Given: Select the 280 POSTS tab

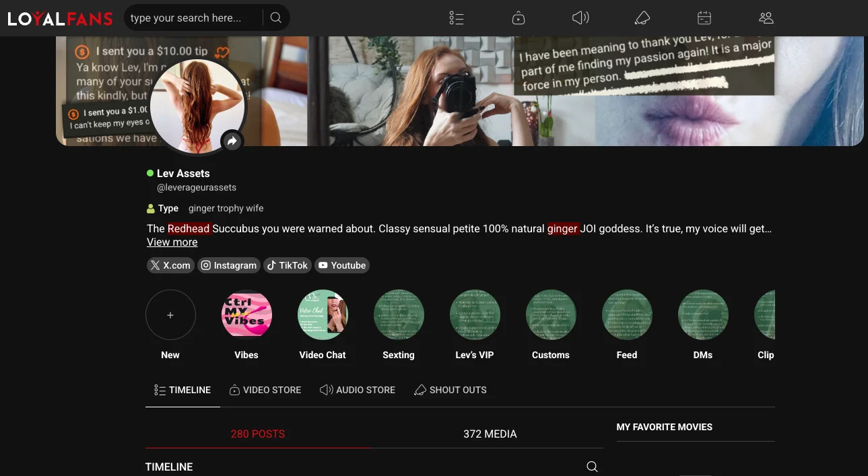Looking at the screenshot, I should (258, 434).
